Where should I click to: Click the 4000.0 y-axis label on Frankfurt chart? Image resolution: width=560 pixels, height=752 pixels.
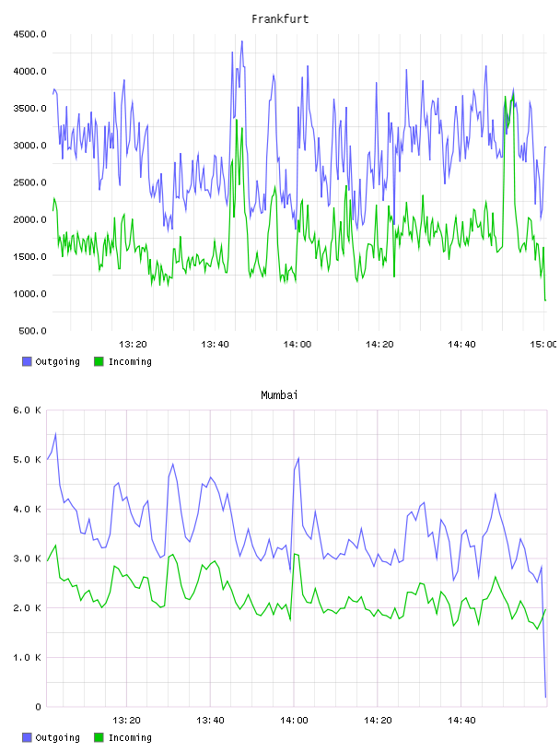point(29,72)
